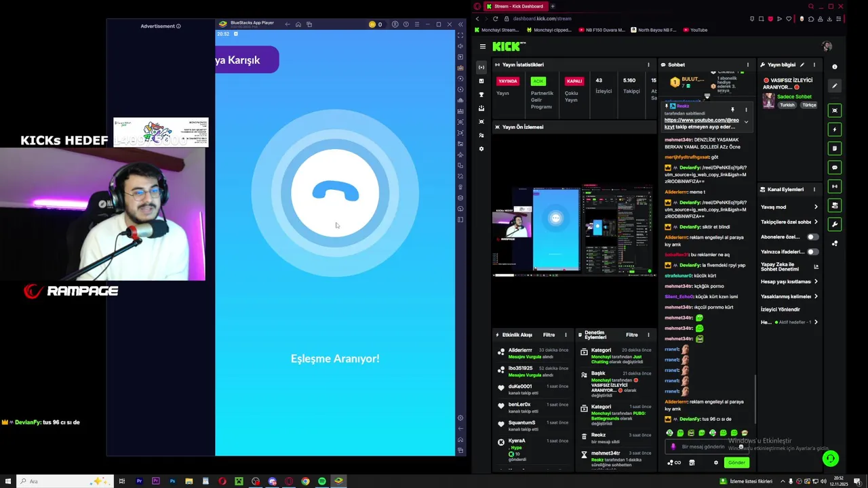Viewport: 868px width, 488px height.
Task: Toggle the Yalnızca ifadeleri switch
Action: tap(812, 252)
